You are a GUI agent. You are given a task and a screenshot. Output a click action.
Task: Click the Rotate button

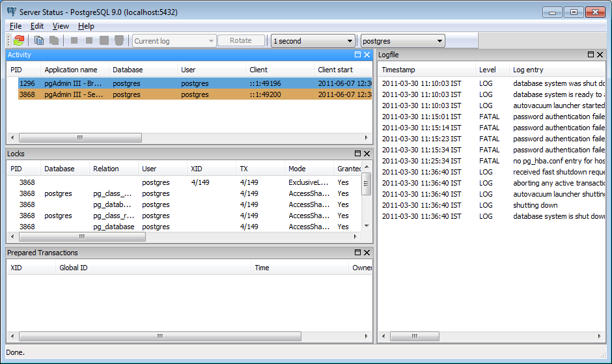[x=241, y=40]
